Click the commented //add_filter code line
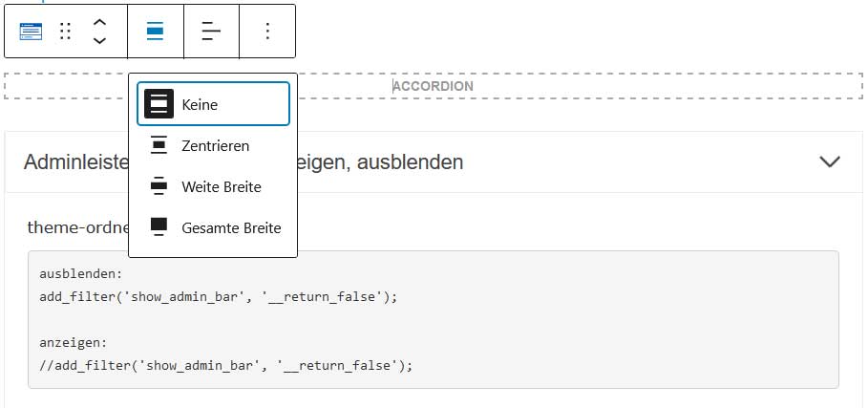868x408 pixels. [226, 366]
